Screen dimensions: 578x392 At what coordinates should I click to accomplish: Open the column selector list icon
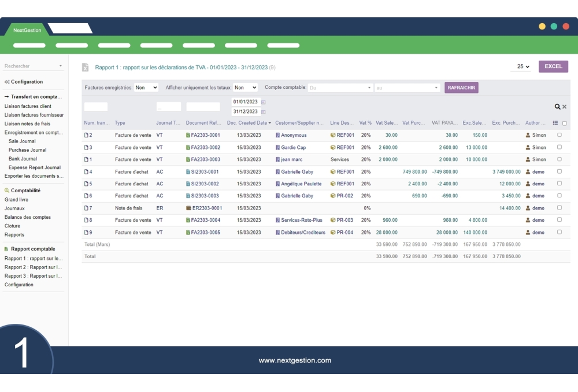pos(555,123)
